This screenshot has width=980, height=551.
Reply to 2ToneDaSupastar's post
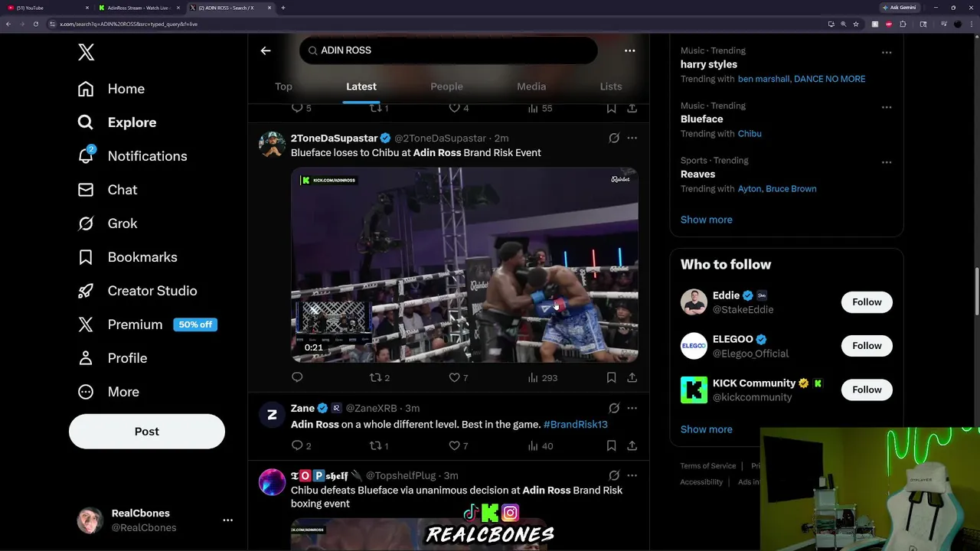click(297, 377)
